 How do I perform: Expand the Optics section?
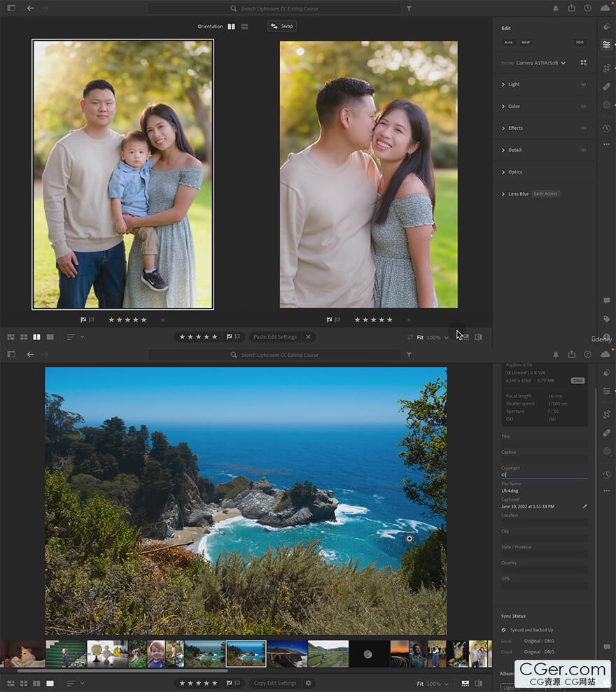pos(515,172)
